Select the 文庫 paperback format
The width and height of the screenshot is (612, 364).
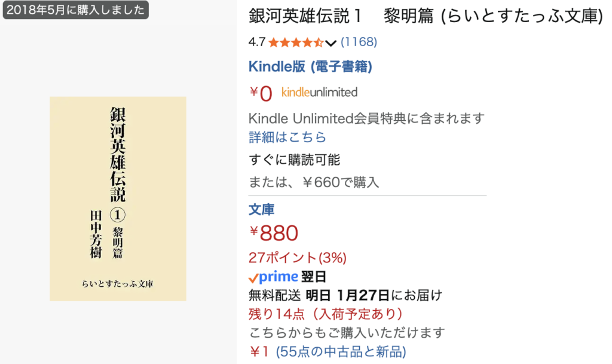pyautogui.click(x=261, y=210)
